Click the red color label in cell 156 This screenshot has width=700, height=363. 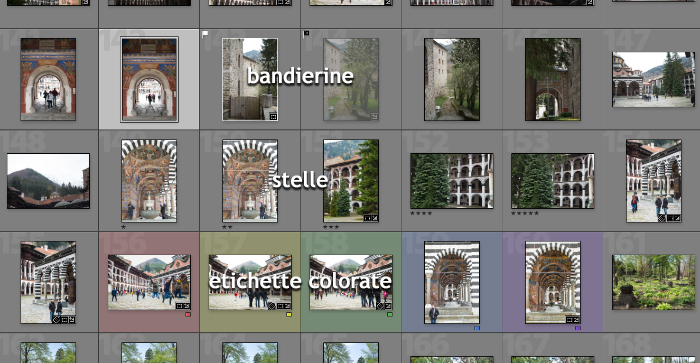(x=188, y=315)
